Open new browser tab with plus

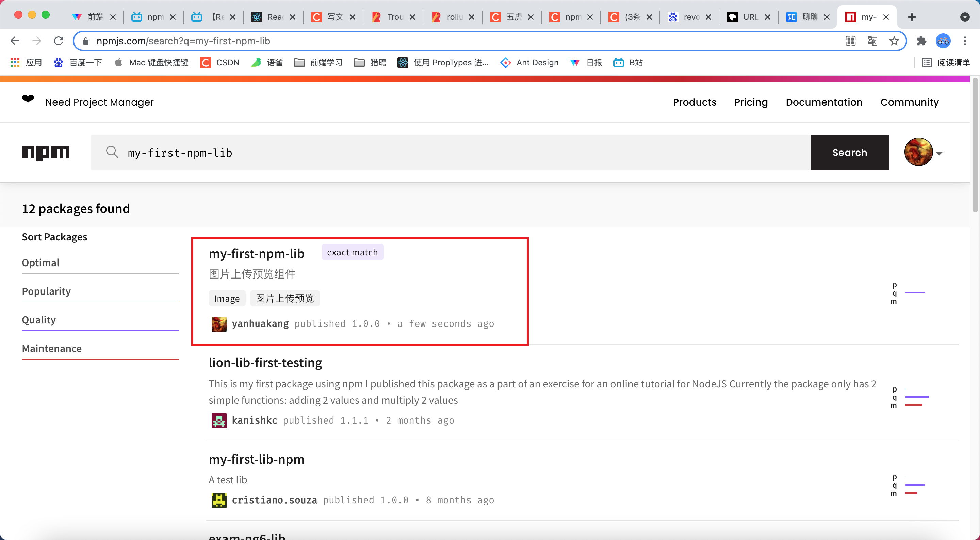[x=912, y=17]
